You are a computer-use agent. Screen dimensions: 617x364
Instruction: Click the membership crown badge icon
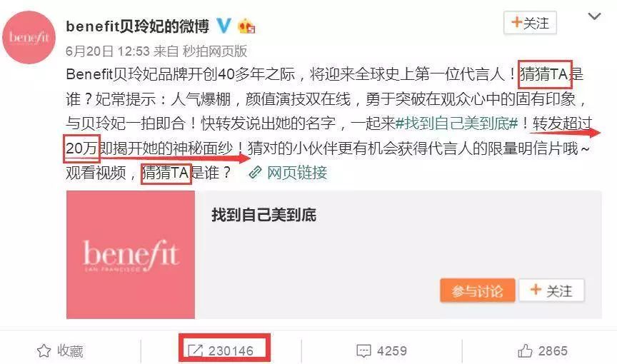[246, 26]
